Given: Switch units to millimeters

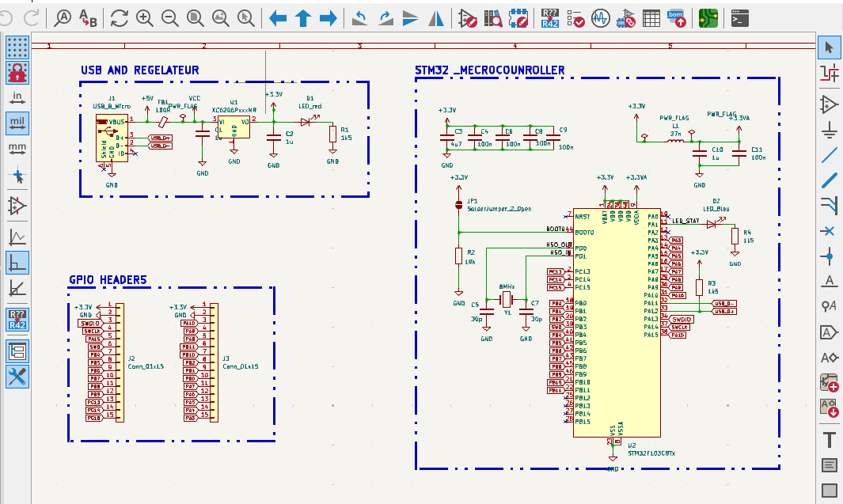Looking at the screenshot, I should (17, 150).
